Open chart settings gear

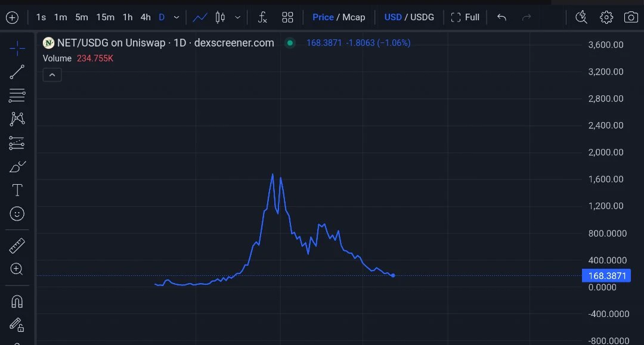tap(606, 17)
